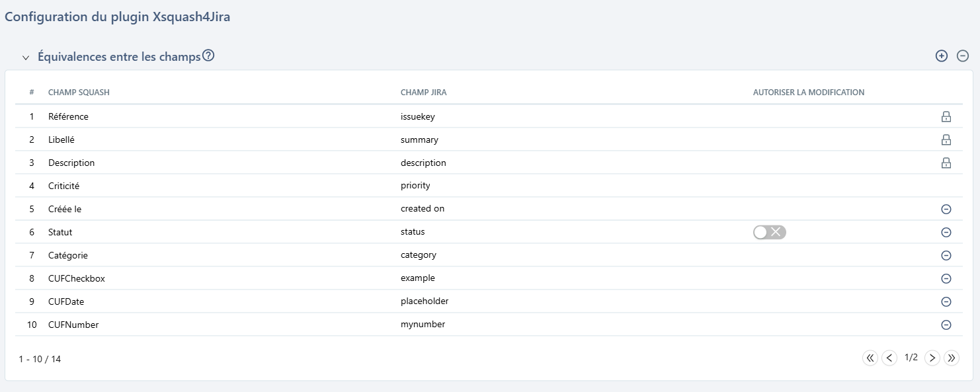Click AUTORISER LA MODIFICATION column header
The height and width of the screenshot is (392, 980).
[809, 93]
